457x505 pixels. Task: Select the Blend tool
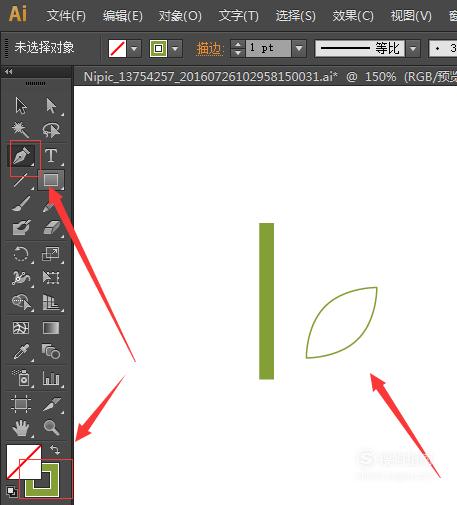tap(51, 352)
